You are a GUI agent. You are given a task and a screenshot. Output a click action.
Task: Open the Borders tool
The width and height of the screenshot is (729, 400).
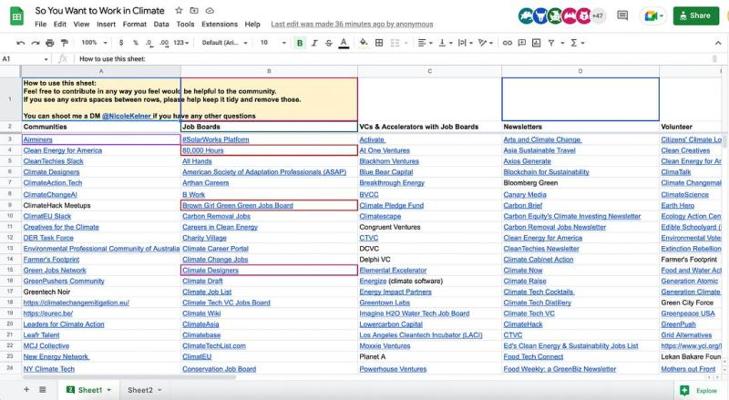point(379,43)
